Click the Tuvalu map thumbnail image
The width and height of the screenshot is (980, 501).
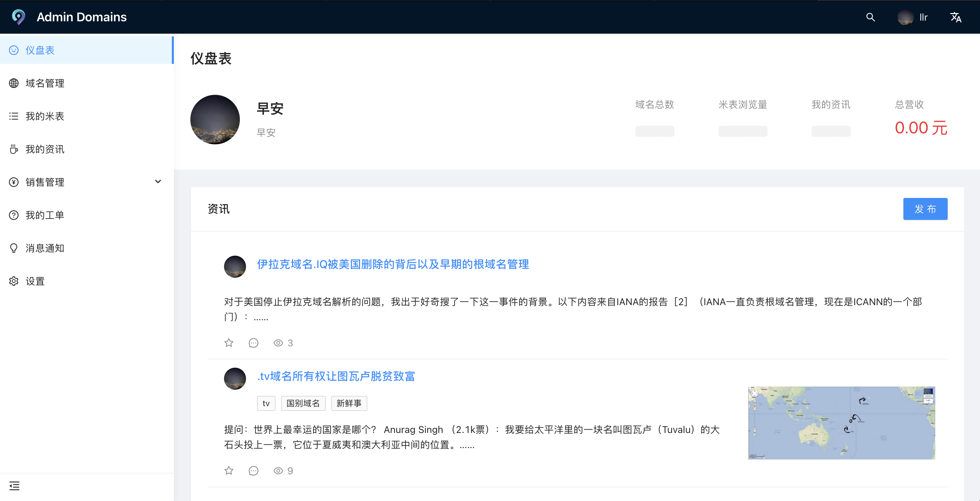click(841, 423)
